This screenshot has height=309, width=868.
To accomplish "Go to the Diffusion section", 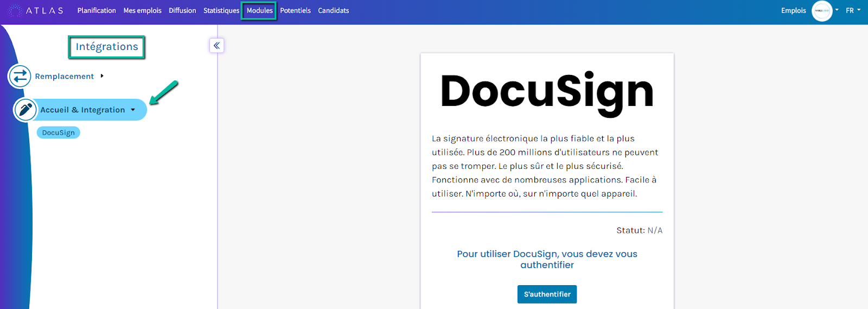I will pos(182,10).
